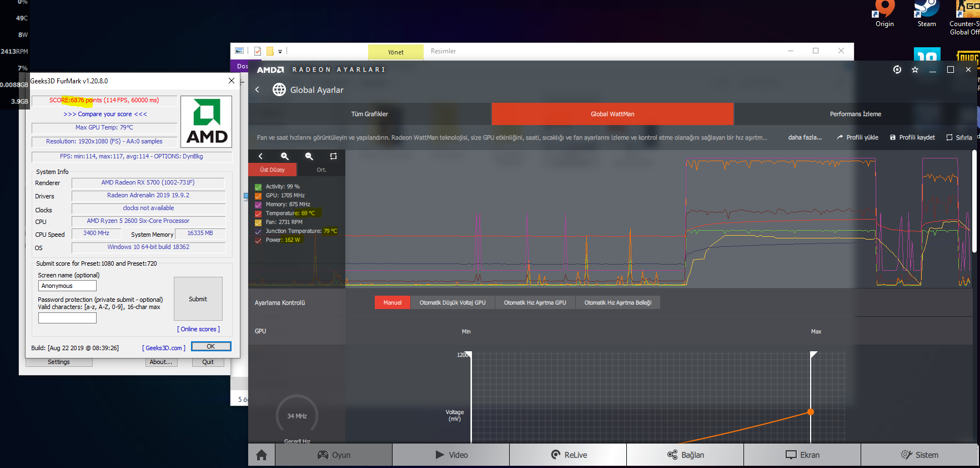This screenshot has height=468, width=980.
Task: Open the Ekran display section
Action: pyautogui.click(x=802, y=455)
